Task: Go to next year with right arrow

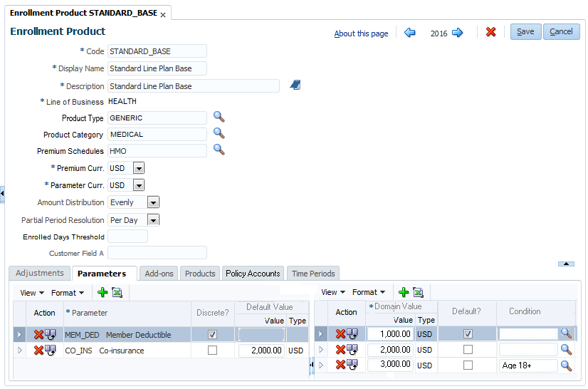Action: 457,33
